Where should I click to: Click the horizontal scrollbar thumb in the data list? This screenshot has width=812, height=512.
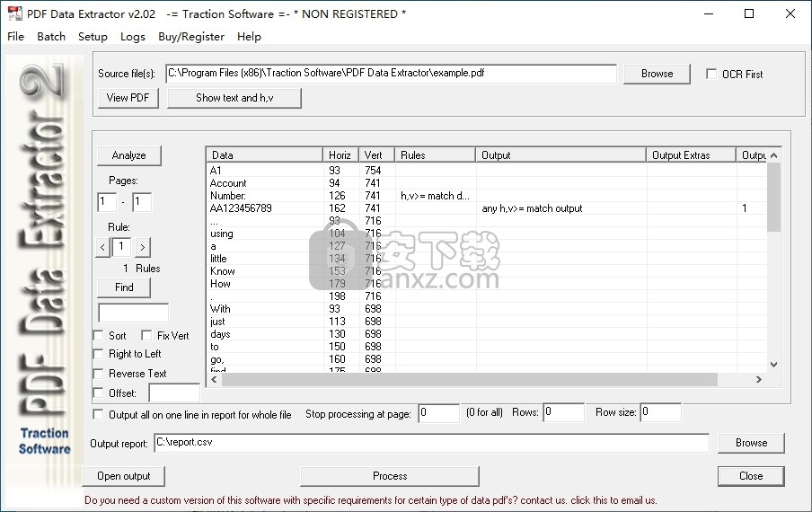pyautogui.click(x=469, y=379)
